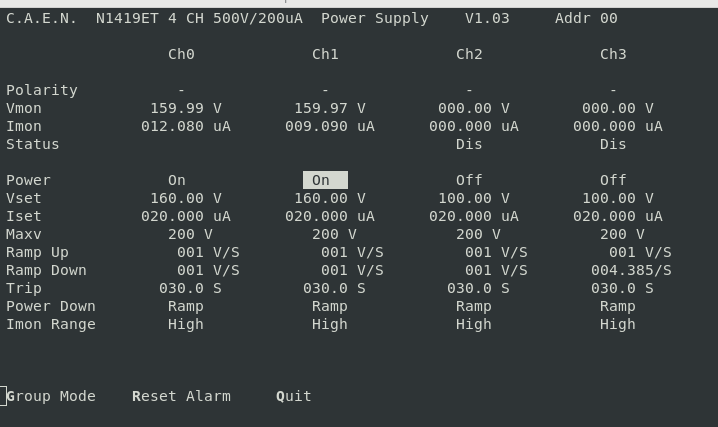Click Reset Alarm command
The height and width of the screenshot is (427, 718).
point(181,396)
